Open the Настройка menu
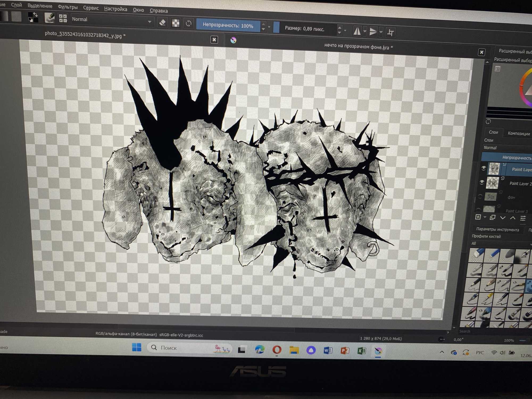532x399 pixels. coord(115,9)
